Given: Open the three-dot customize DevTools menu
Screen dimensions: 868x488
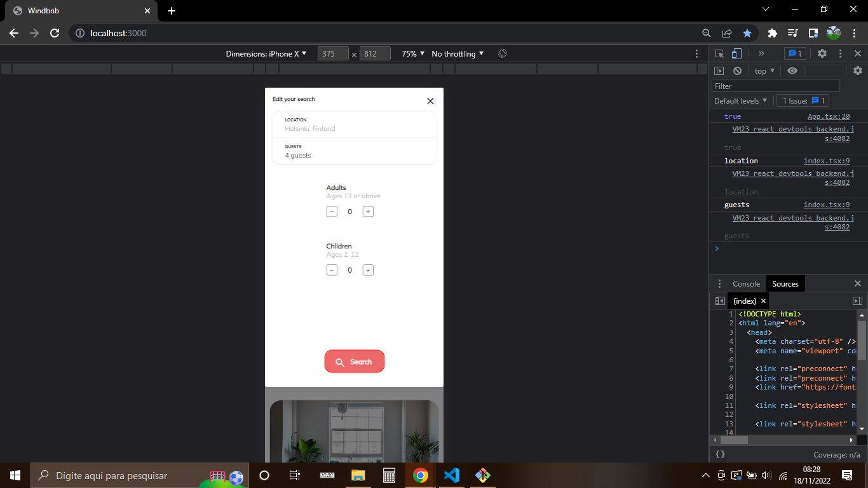Looking at the screenshot, I should point(840,53).
